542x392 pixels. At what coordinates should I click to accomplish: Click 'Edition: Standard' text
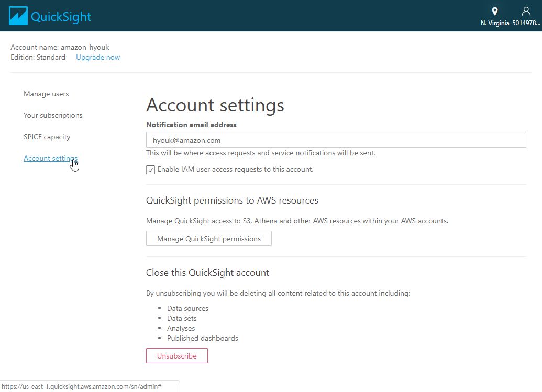click(38, 58)
